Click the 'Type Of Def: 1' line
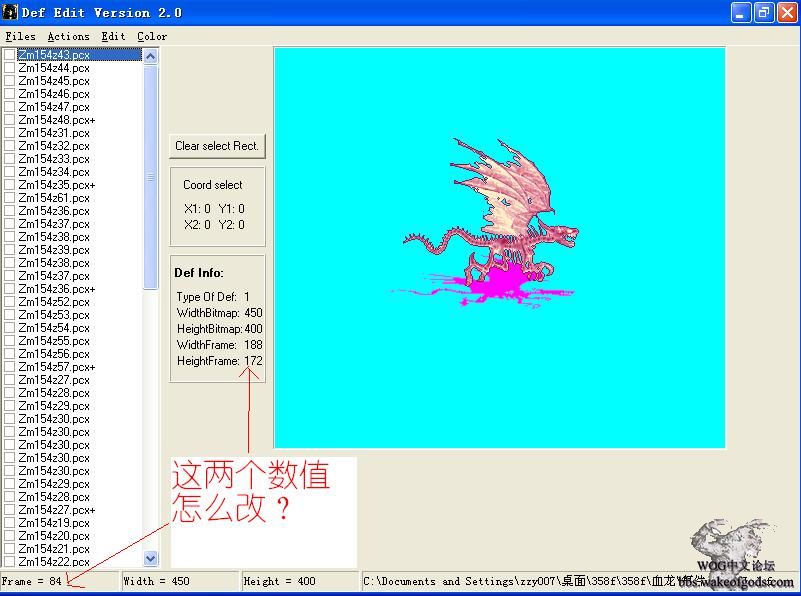Viewport: 801px width, 596px height. [213, 297]
